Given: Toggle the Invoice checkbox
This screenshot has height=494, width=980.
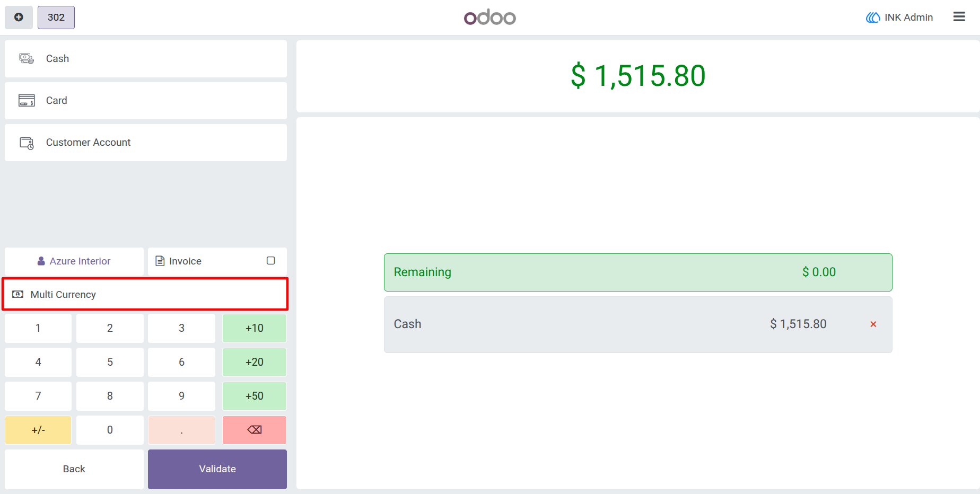Looking at the screenshot, I should tap(270, 261).
